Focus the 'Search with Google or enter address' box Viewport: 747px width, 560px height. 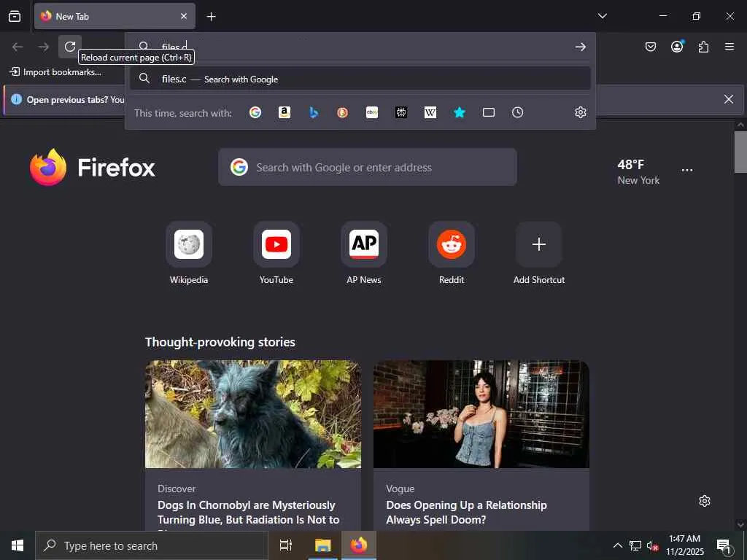coord(368,167)
